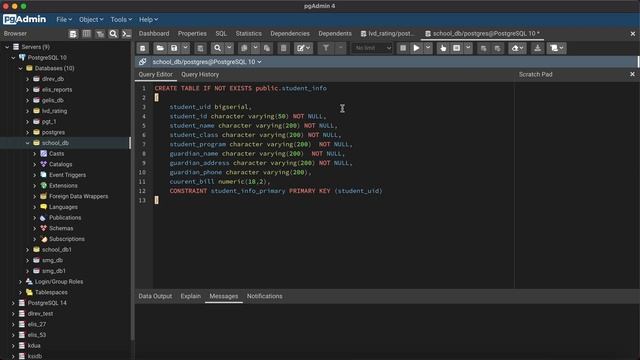Collapse the Databases (10) node
The width and height of the screenshot is (640, 360).
pos(20,68)
